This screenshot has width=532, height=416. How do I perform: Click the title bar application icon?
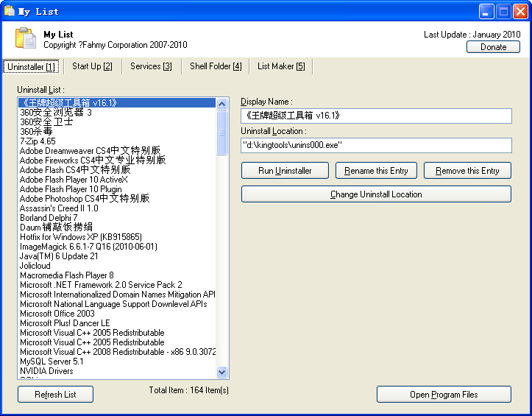(10, 11)
